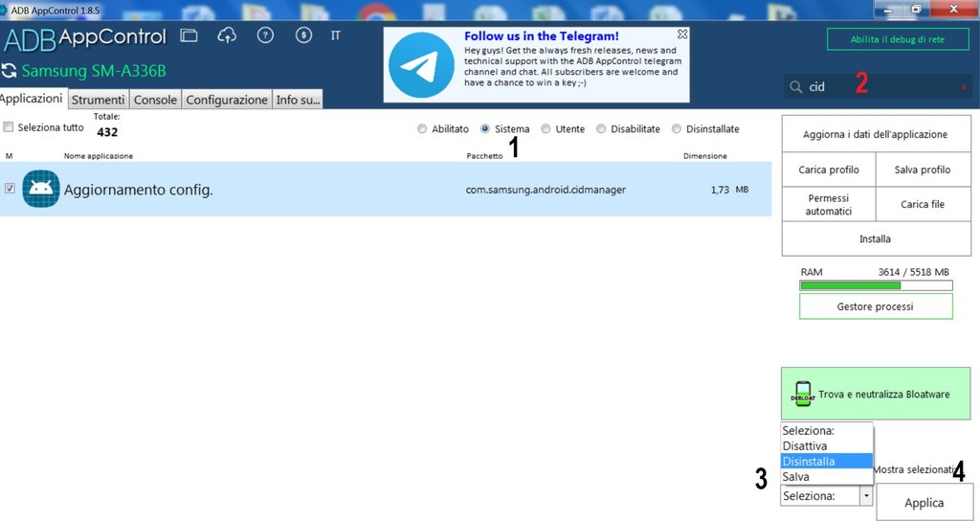The height and width of the screenshot is (522, 980).
Task: Click Trova e neutralizza Bloatware button
Action: click(876, 394)
